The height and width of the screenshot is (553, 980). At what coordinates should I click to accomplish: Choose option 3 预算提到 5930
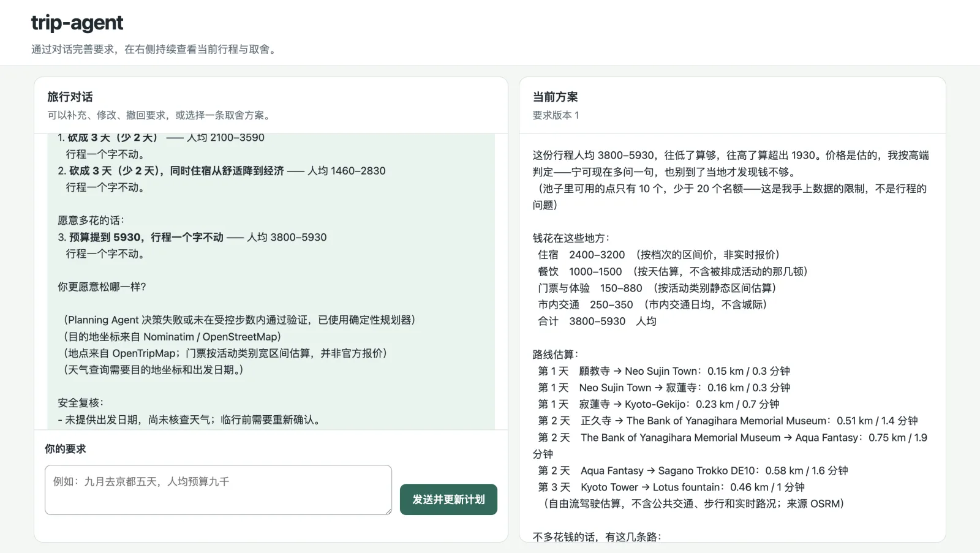pos(192,237)
